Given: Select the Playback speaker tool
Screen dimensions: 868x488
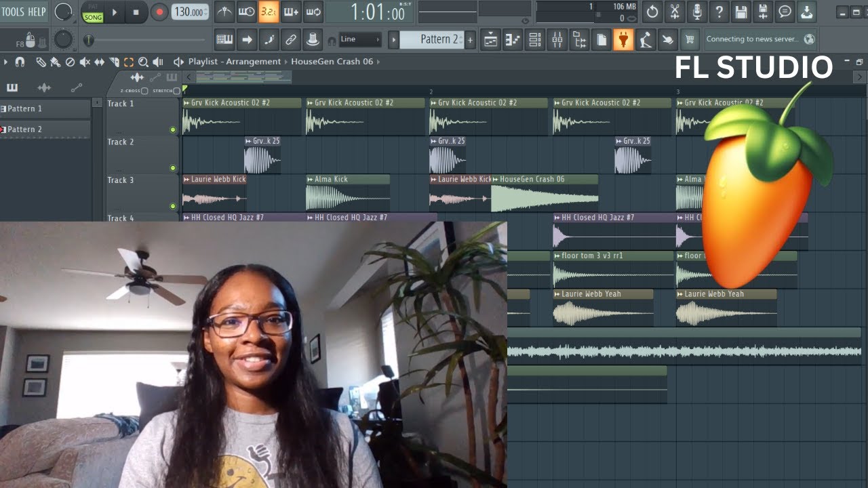Looking at the screenshot, I should (158, 62).
